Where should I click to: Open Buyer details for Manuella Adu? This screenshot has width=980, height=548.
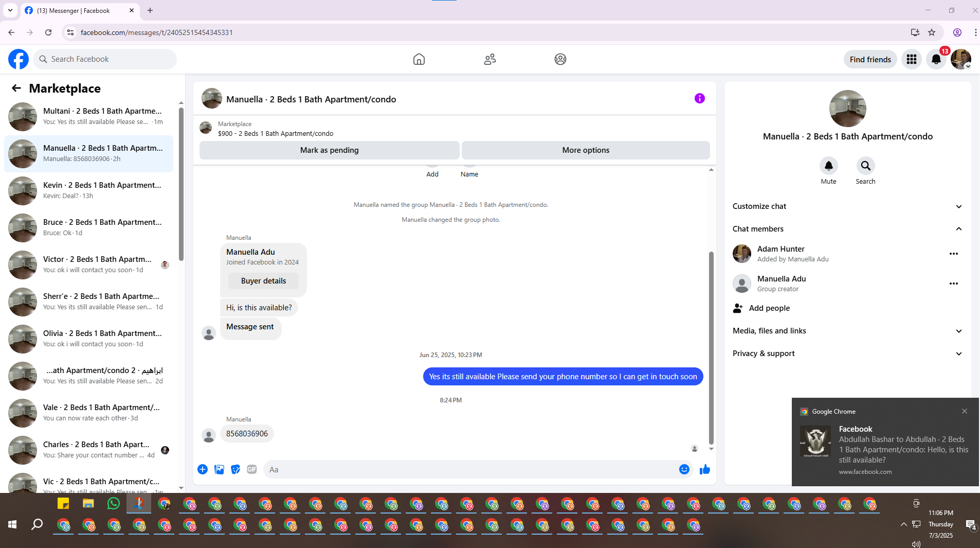click(x=263, y=281)
